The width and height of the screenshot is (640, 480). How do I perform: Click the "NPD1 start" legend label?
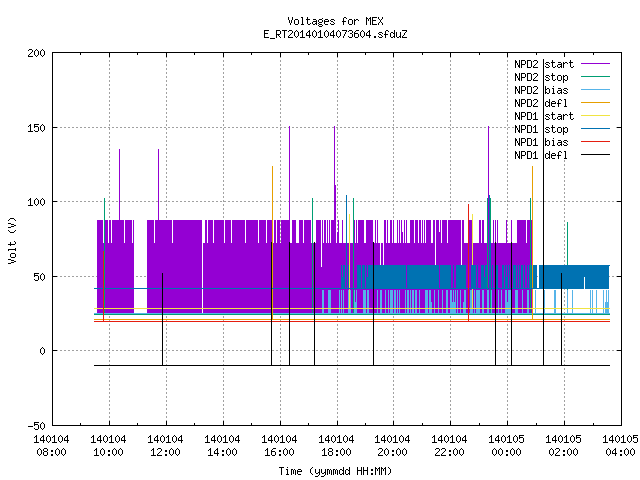pyautogui.click(x=544, y=116)
